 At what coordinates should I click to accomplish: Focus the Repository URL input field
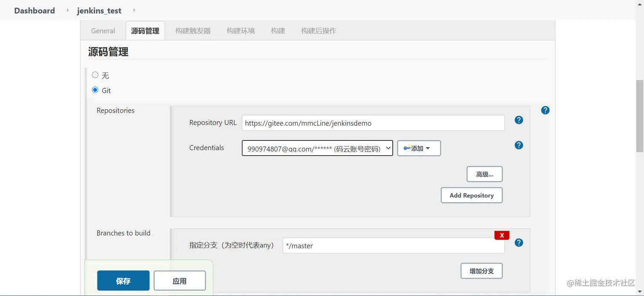point(373,123)
